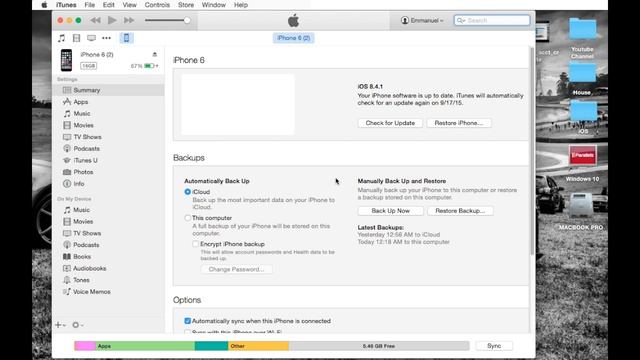The image size is (640, 360).
Task: Select the iPhone device icon in toolbar
Action: [x=127, y=38]
